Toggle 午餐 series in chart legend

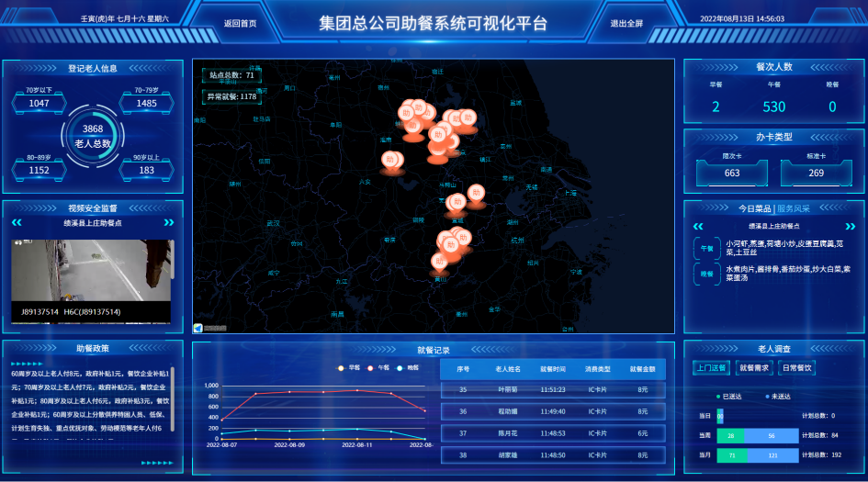click(x=378, y=367)
